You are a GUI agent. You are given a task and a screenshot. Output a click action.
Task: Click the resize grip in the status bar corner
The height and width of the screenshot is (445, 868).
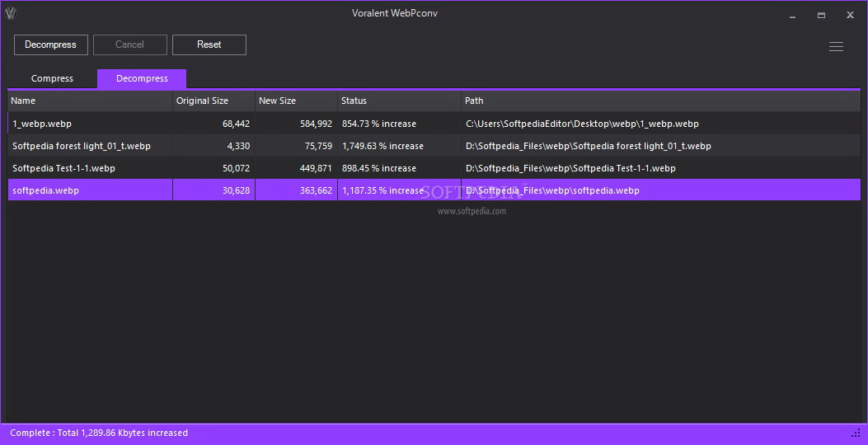[856, 433]
